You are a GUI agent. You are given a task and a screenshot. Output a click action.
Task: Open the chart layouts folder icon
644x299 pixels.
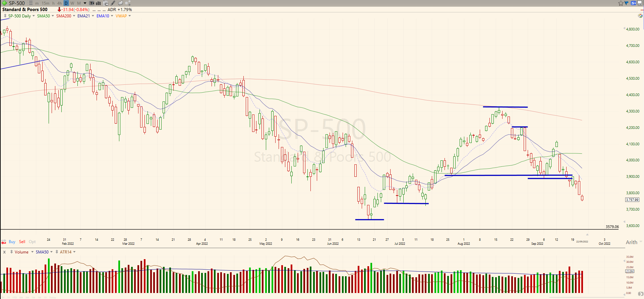click(120, 3)
